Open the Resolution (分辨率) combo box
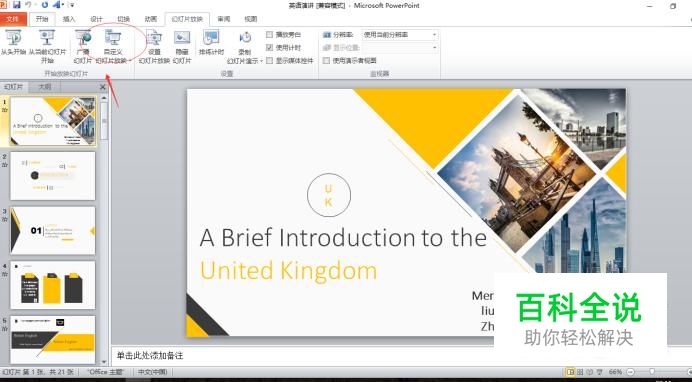Viewport: 692px width, 382px height. [x=400, y=35]
